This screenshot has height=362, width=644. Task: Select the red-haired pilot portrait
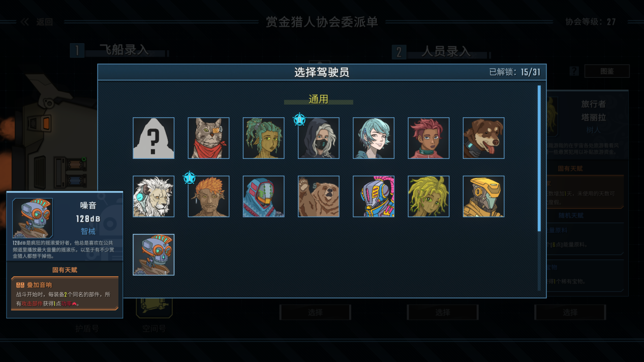point(428,138)
